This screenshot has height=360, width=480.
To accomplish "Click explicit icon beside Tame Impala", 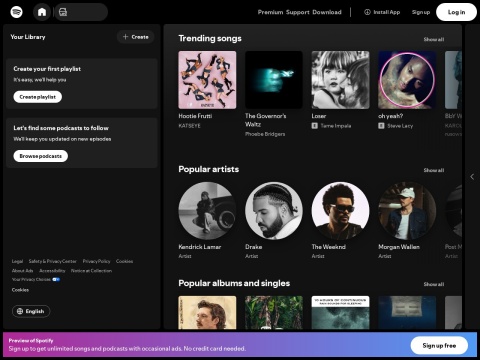I will tap(315, 126).
